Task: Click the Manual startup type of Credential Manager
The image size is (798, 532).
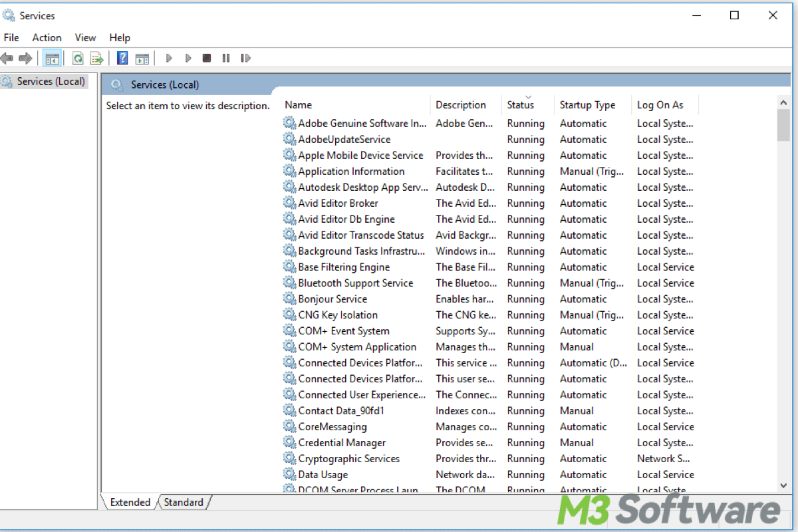Action: point(577,442)
